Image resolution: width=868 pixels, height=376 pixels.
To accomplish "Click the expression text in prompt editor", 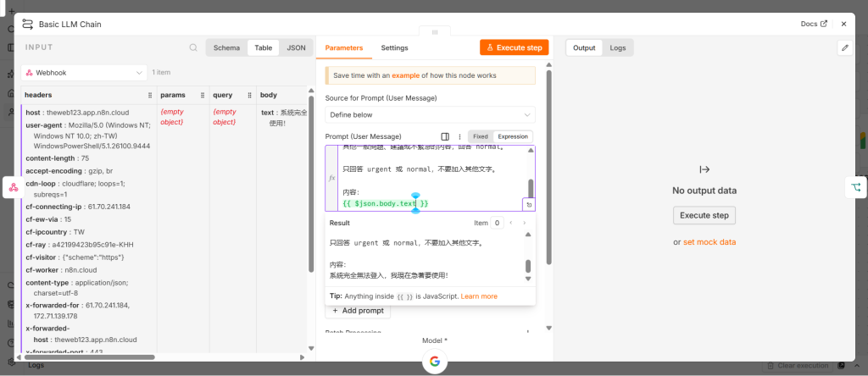I will tap(386, 203).
